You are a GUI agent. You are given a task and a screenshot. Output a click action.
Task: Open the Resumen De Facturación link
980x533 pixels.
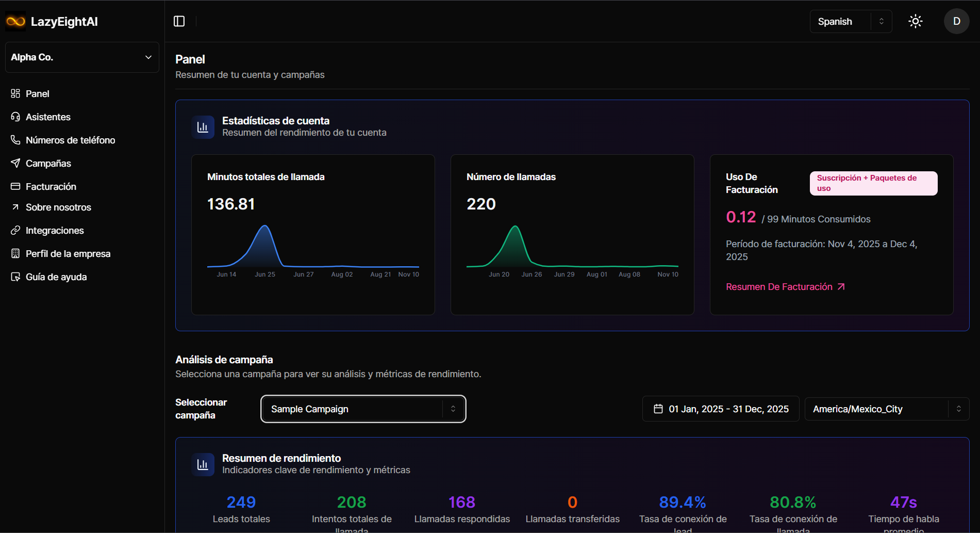785,287
